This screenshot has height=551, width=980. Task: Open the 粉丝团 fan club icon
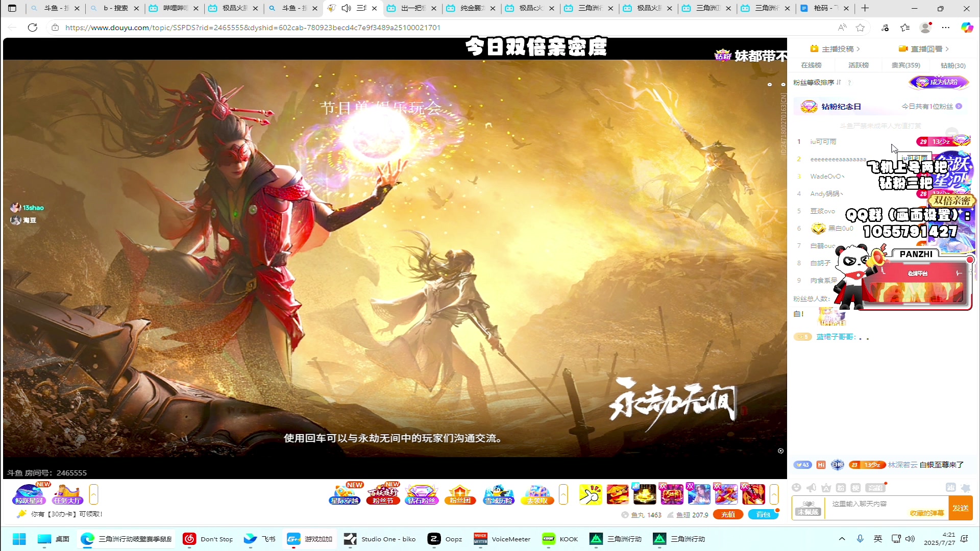(460, 494)
